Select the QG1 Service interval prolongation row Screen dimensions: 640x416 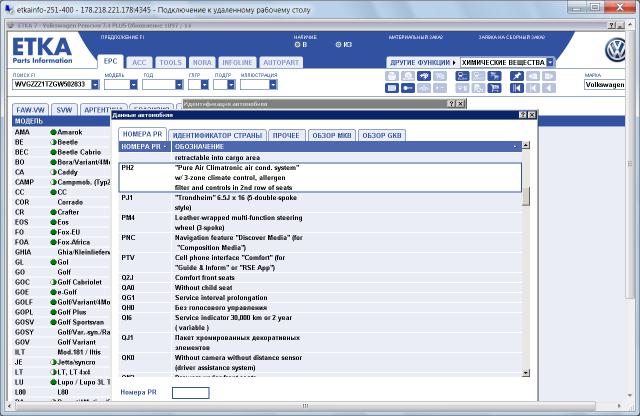pyautogui.click(x=320, y=298)
